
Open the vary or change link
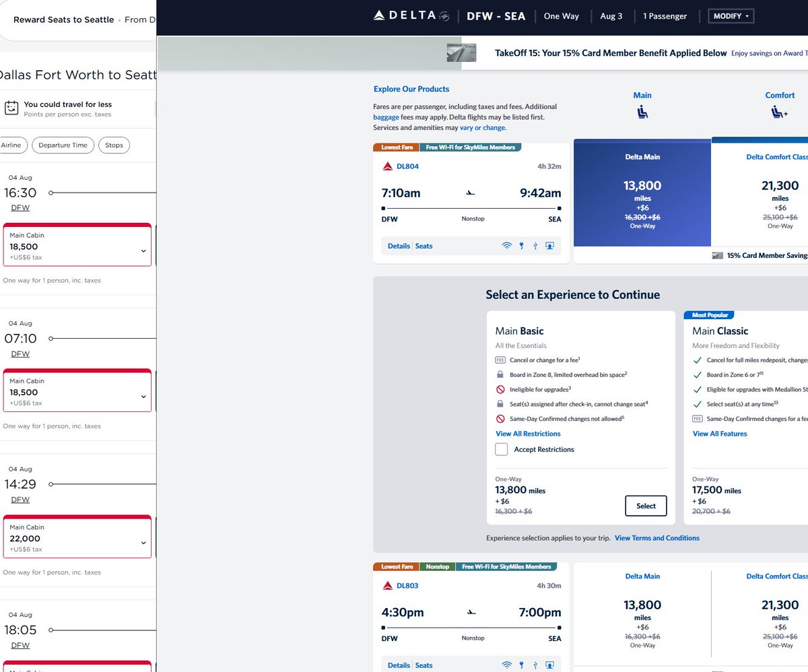(x=483, y=127)
